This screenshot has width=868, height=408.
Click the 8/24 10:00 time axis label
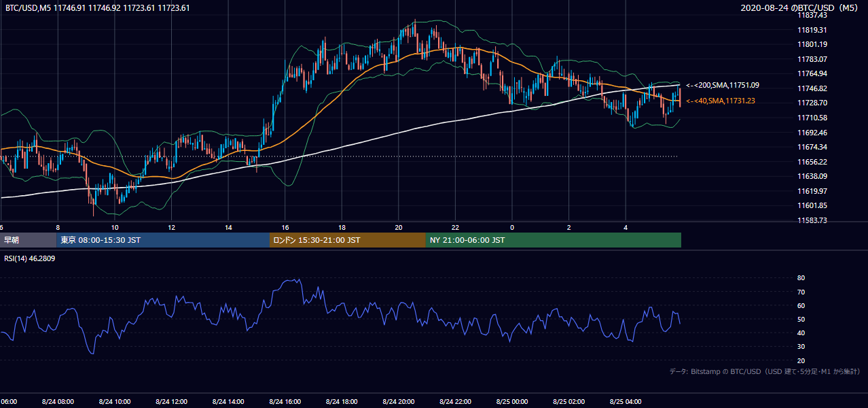click(114, 401)
